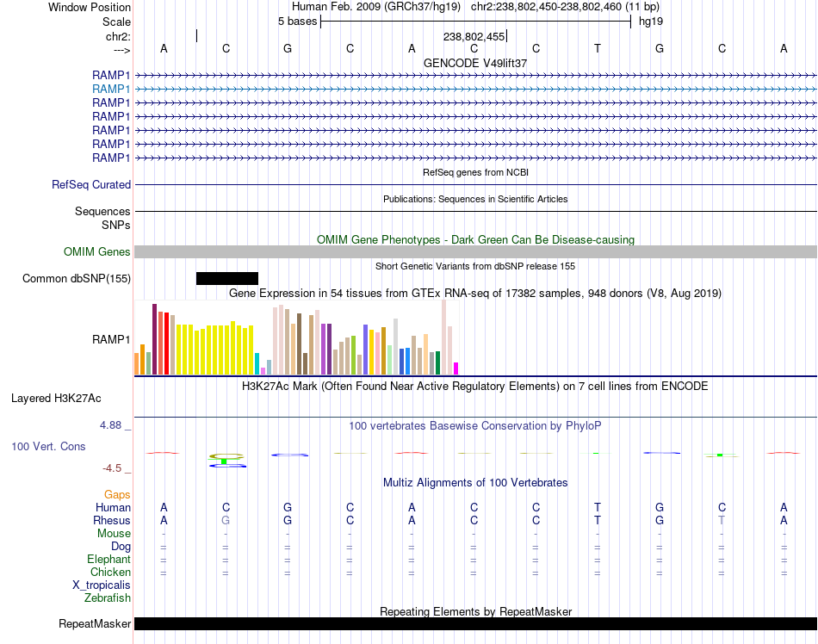Click the faded G mismatch in Rhesus row
The image size is (818, 644).
[x=226, y=520]
